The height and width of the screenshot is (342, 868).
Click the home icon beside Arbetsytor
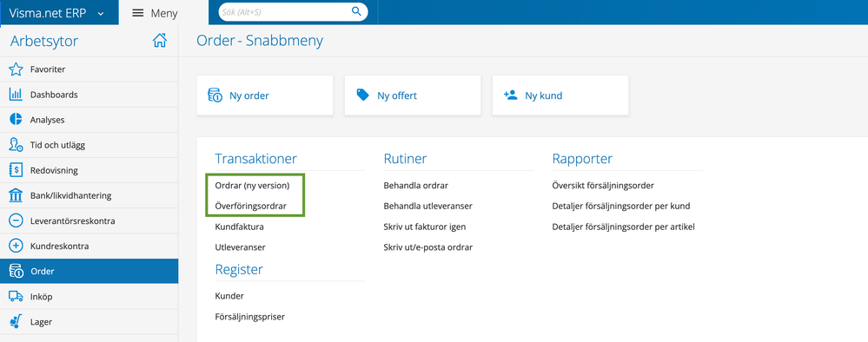(159, 41)
